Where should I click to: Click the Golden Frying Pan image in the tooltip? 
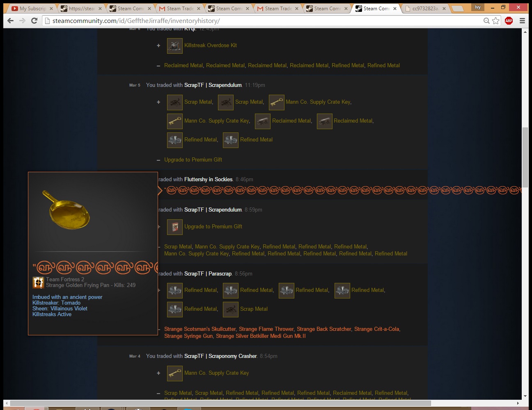pyautogui.click(x=67, y=210)
